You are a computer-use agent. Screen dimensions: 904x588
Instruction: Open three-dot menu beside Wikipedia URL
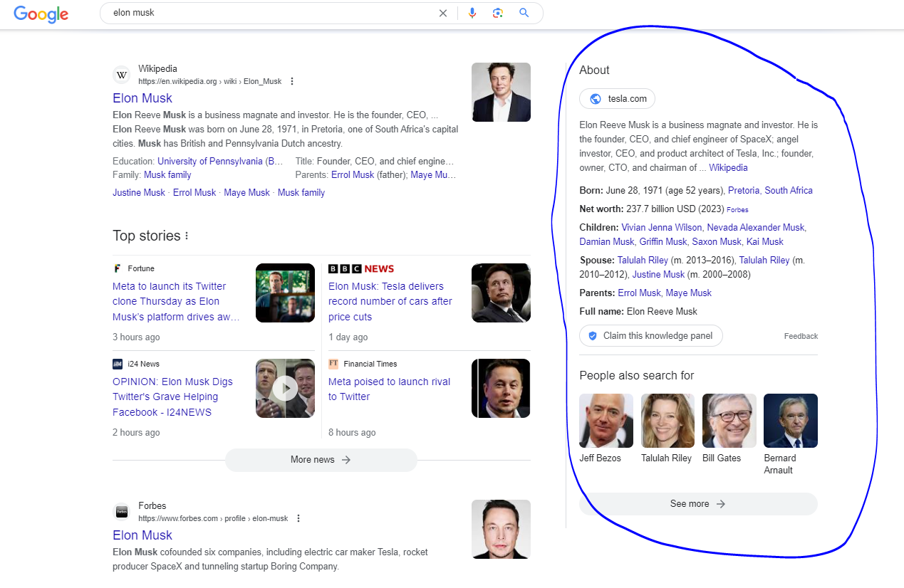tap(291, 81)
